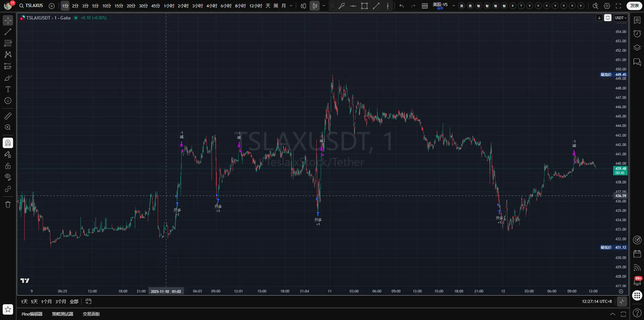Click the link drawings icon in the left toolbar
Screen dimensions: 644x320
8,189
